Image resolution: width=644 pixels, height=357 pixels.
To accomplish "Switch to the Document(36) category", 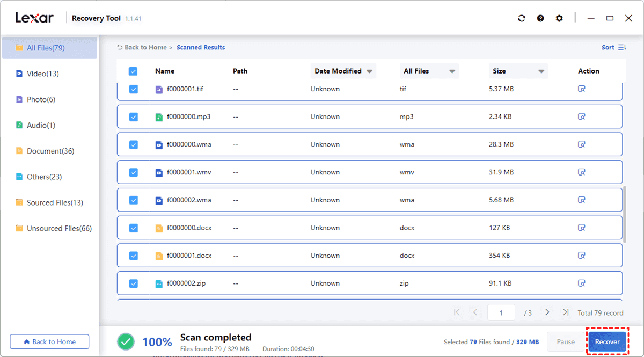I will [x=50, y=151].
